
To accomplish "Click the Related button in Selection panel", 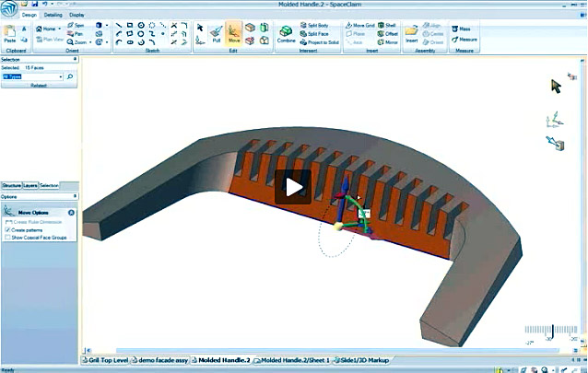I will (x=39, y=85).
